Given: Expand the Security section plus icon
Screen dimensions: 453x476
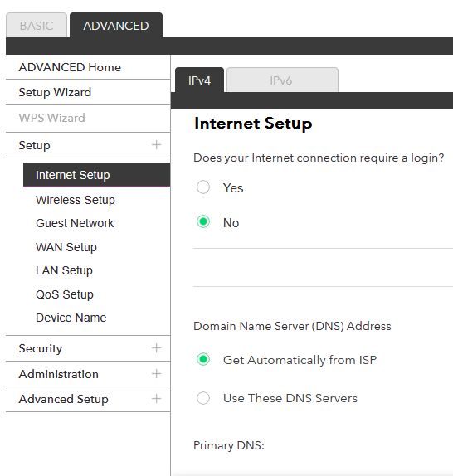Looking at the screenshot, I should (x=156, y=348).
